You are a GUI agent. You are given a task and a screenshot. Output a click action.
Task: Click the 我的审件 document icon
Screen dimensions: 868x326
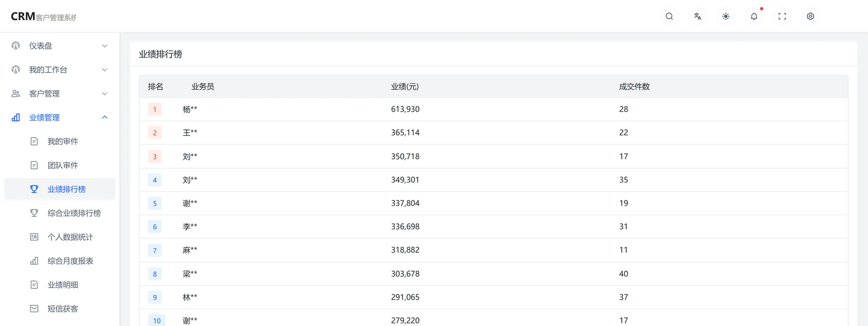34,141
